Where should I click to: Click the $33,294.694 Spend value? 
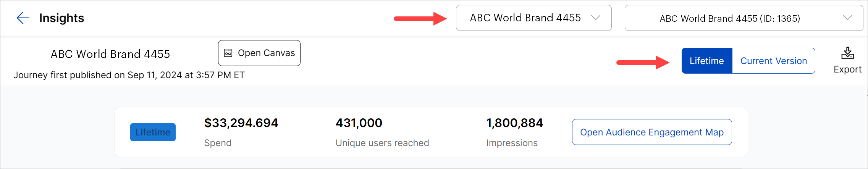click(241, 123)
